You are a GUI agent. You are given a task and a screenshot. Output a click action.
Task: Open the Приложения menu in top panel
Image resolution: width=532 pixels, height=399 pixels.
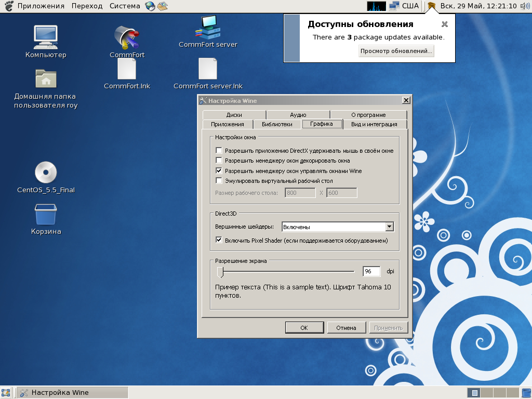[x=41, y=6]
